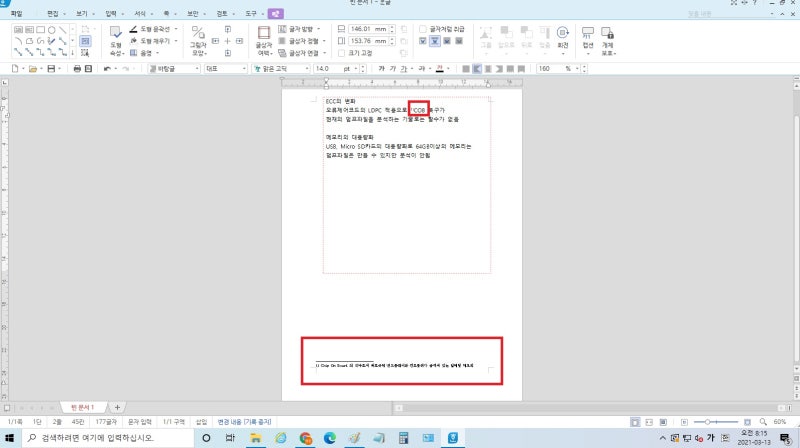Click the underline 가 button
This screenshot has width=800, height=448.
404,68
